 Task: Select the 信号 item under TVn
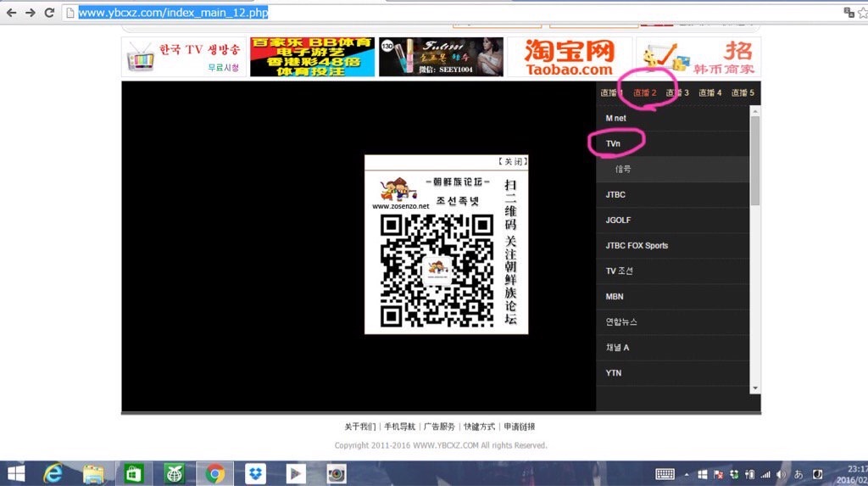[672, 169]
